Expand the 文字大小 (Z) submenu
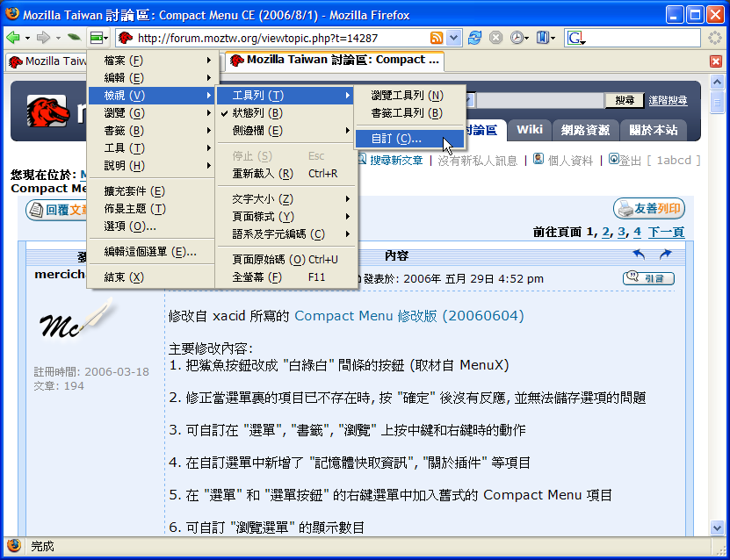The height and width of the screenshot is (560, 730). pyautogui.click(x=285, y=199)
